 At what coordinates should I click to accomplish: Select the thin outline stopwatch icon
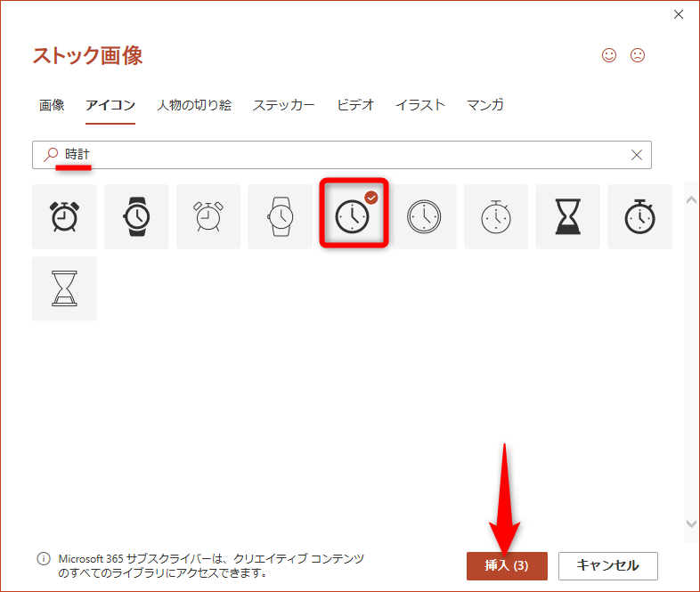pos(496,216)
